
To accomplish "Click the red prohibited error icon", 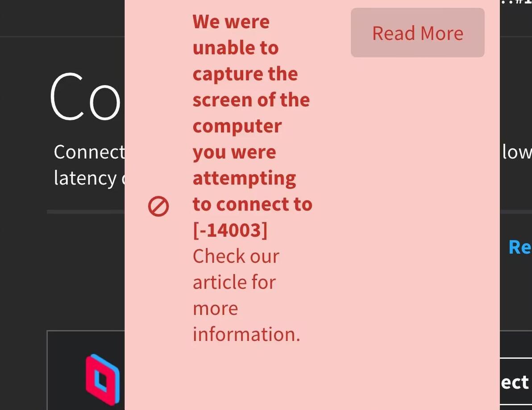I will tap(158, 207).
